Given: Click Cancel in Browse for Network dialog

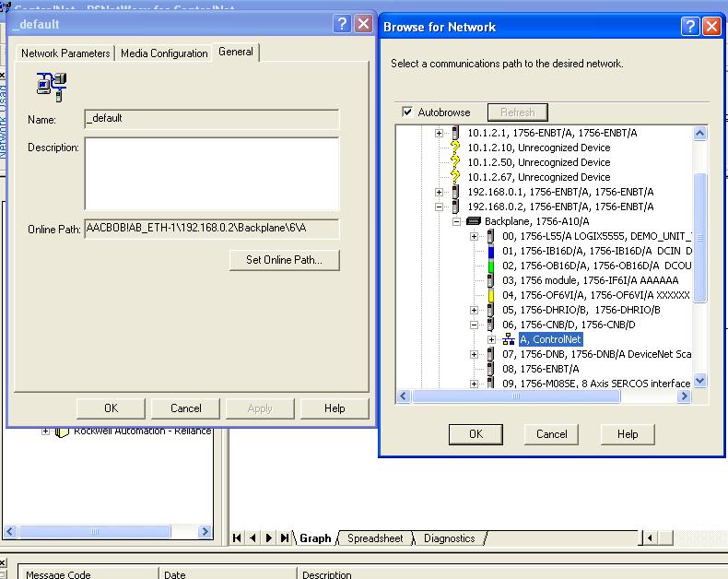Looking at the screenshot, I should point(552,434).
